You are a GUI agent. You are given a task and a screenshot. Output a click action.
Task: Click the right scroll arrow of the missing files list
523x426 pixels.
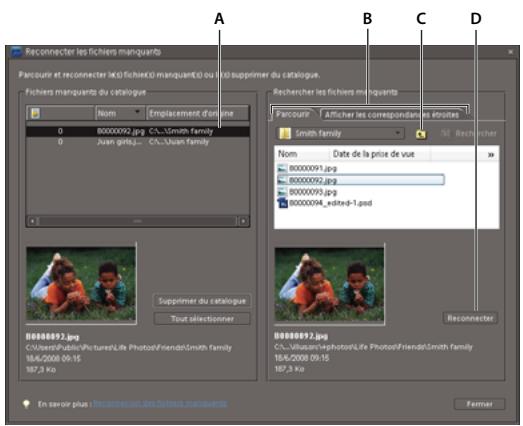click(244, 221)
